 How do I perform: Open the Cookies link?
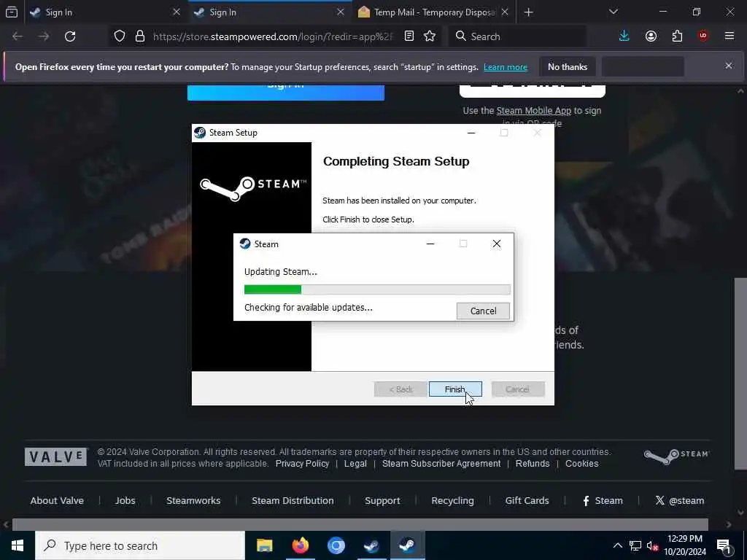click(x=581, y=463)
